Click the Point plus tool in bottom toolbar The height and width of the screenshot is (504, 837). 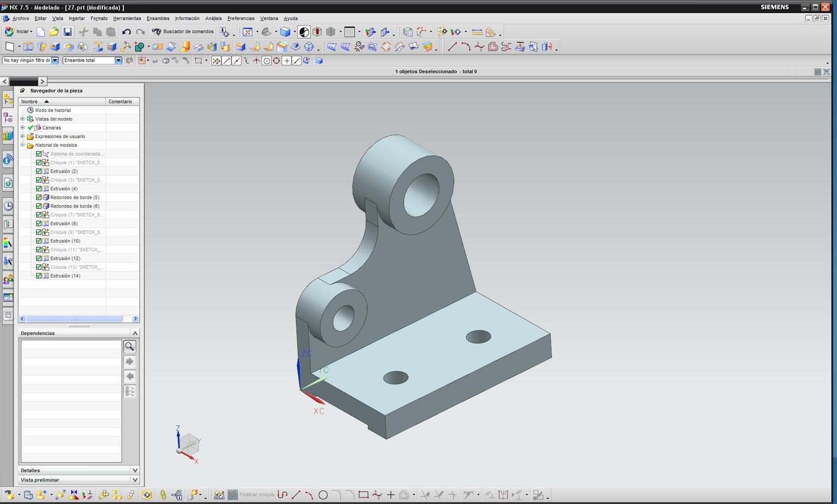pyautogui.click(x=390, y=495)
